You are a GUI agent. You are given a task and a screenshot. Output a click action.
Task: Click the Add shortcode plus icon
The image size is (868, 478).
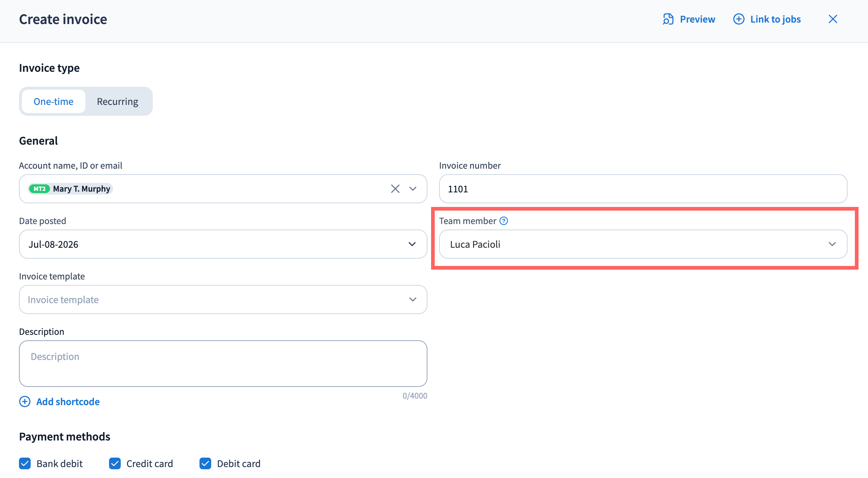pyautogui.click(x=25, y=401)
